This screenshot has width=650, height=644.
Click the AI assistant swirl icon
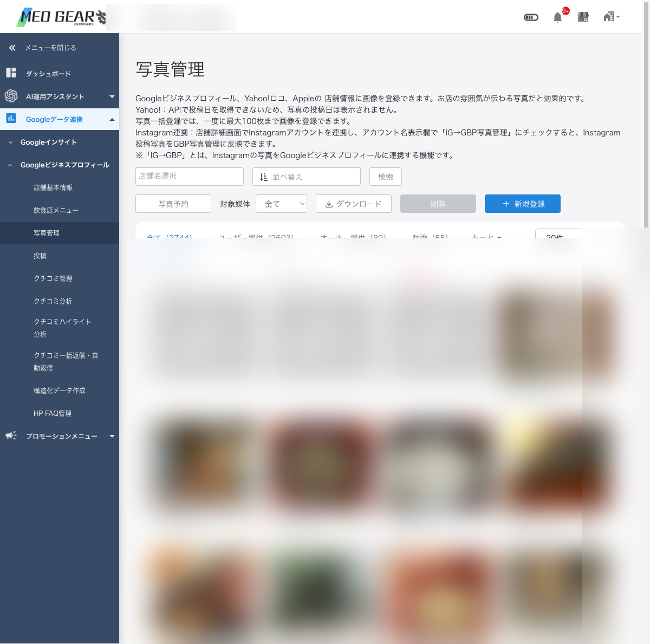11,96
